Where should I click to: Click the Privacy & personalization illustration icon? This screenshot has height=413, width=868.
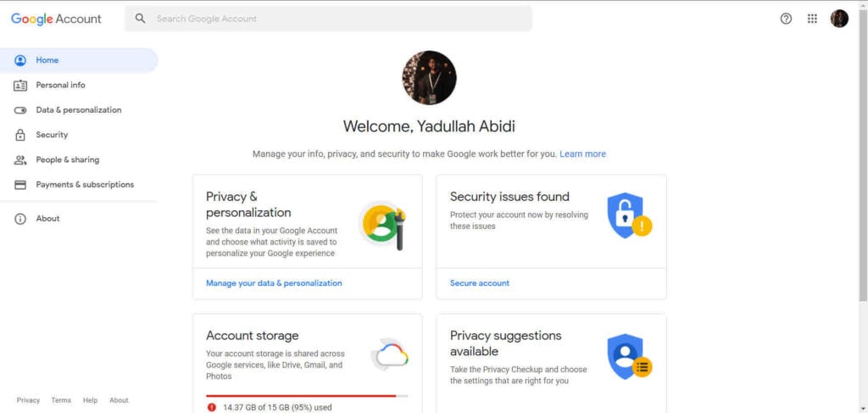(382, 225)
